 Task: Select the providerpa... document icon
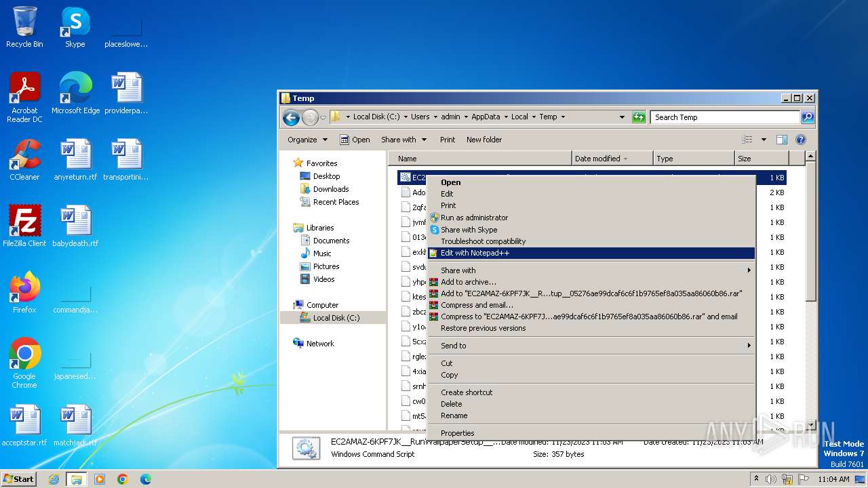pos(126,94)
